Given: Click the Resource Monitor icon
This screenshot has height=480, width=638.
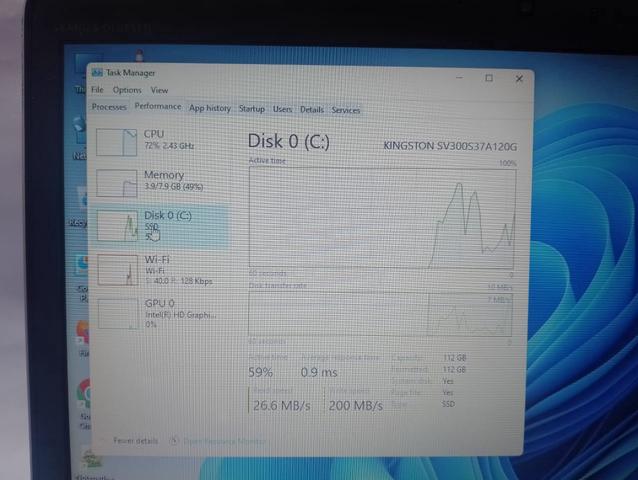Looking at the screenshot, I should coord(174,441).
